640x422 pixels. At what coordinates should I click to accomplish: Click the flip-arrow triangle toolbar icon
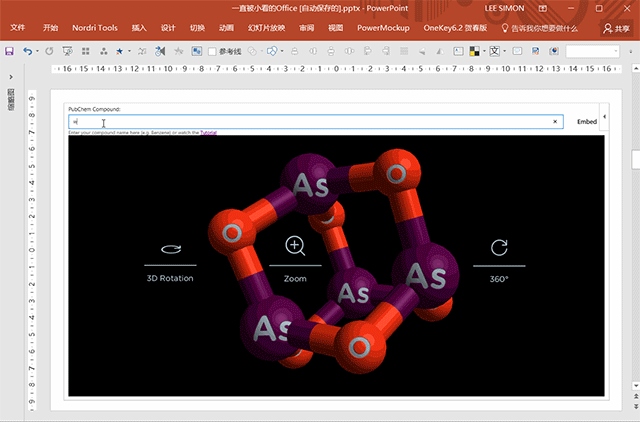coord(160,51)
